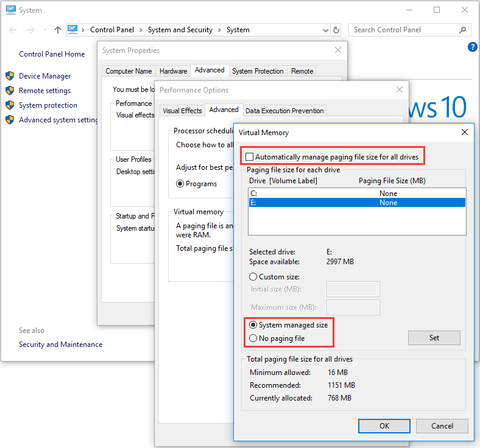This screenshot has height=448, width=480.
Task: Expand chevron before Control Panel breadcrumb
Action: (x=83, y=30)
